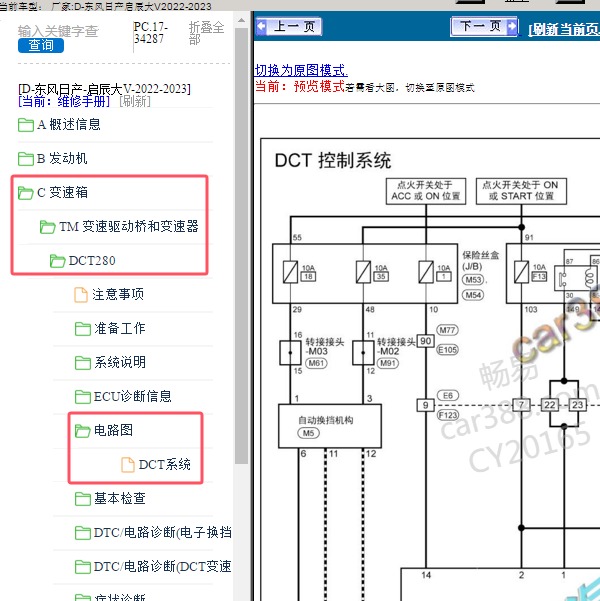Click the ECU诊断信息 folder icon

82,396
